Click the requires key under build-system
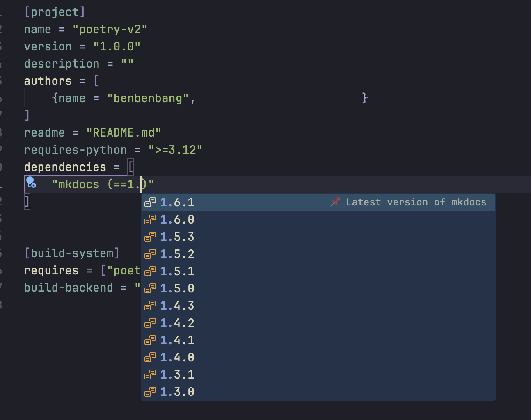This screenshot has height=420, width=531. click(51, 271)
